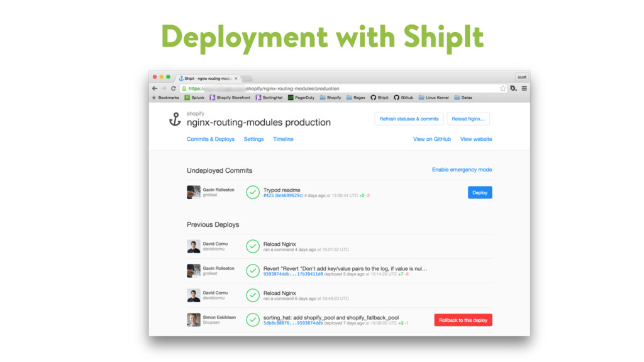This screenshot has height=362, width=644.
Task: Click the green padlock icon in the address bar
Action: coord(184,88)
